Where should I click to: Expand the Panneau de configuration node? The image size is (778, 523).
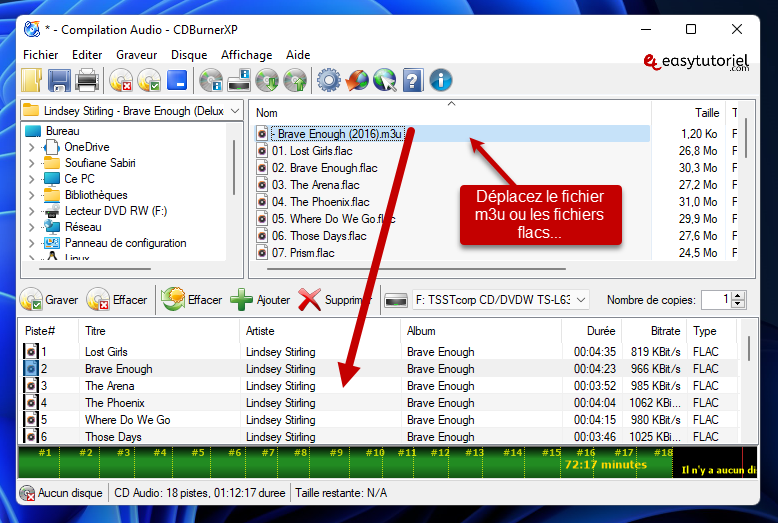click(31, 243)
